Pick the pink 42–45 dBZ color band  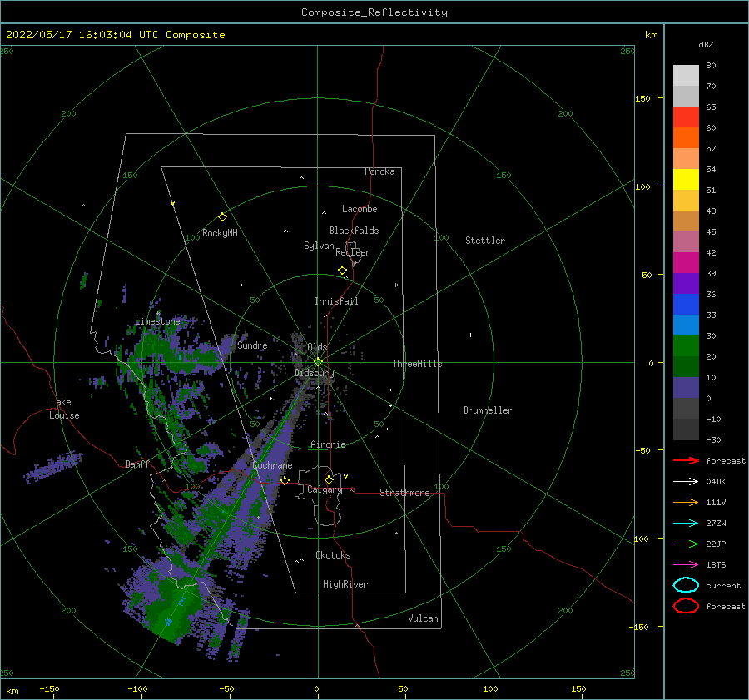[686, 241]
